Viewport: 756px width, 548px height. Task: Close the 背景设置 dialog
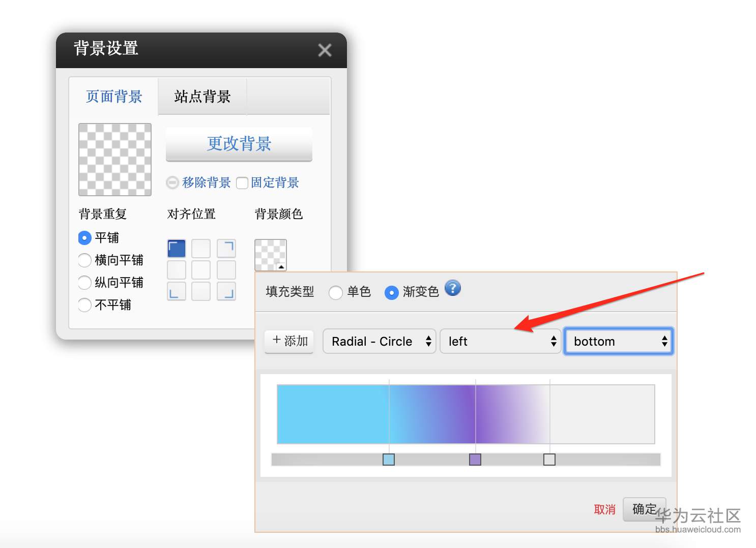click(x=325, y=50)
